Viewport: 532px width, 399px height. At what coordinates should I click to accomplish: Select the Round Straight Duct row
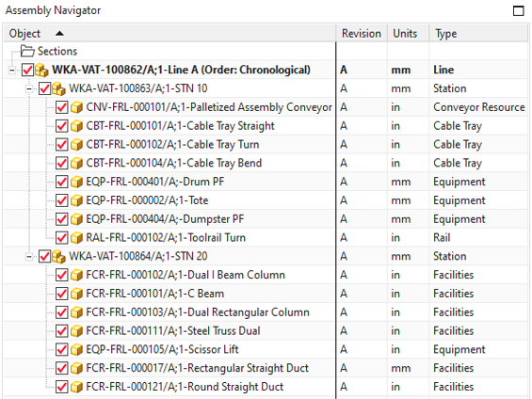click(266, 387)
